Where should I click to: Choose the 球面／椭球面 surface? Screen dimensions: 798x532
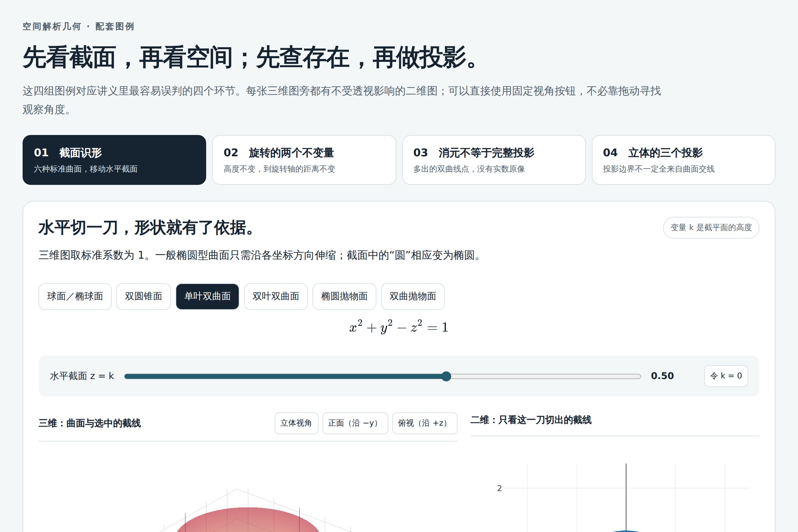[x=75, y=297]
